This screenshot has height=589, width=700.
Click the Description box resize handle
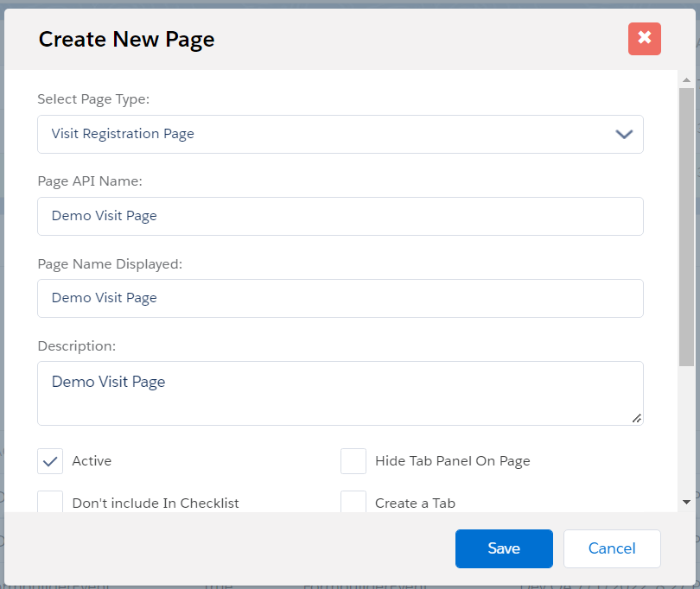click(636, 418)
